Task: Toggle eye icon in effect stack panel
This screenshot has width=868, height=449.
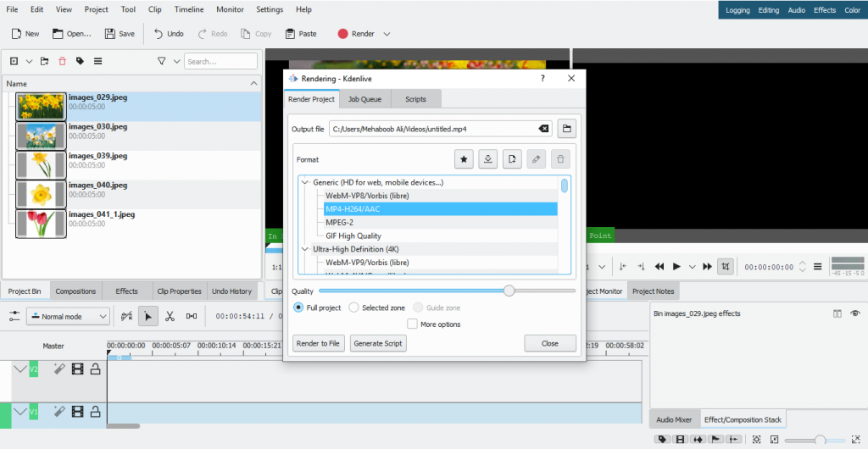Action: [854, 313]
